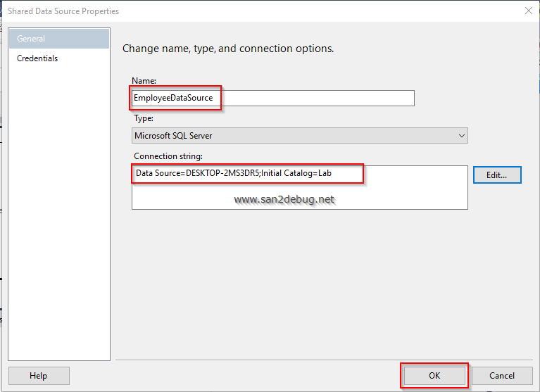
Task: Click the "Type:" label
Action: pyautogui.click(x=144, y=118)
